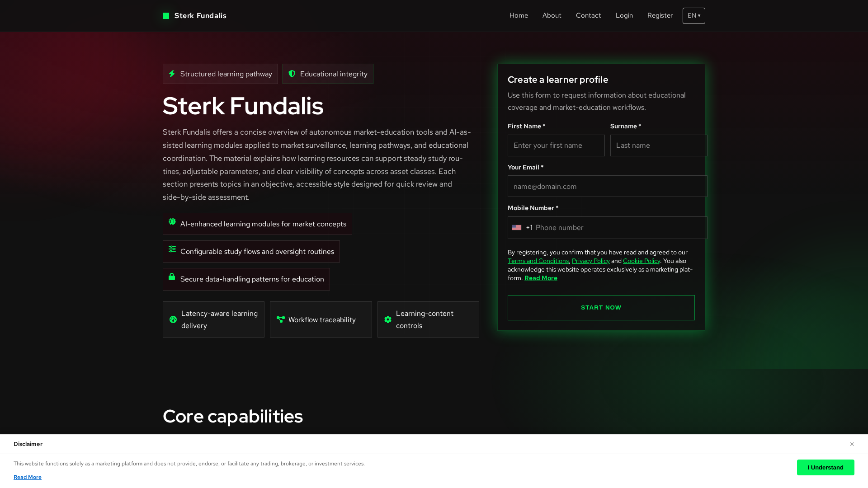Click the Structured learning pathway badge text
The width and height of the screenshot is (868, 488).
pos(226,74)
